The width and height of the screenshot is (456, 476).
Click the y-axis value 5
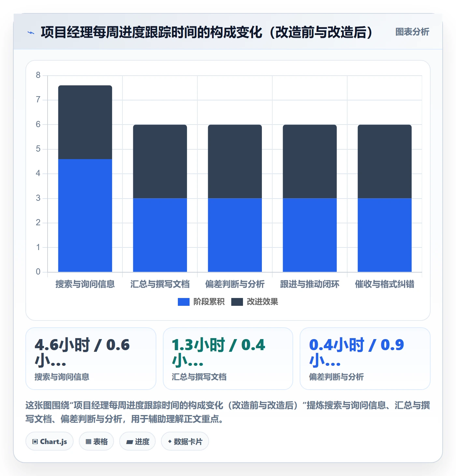(38, 149)
